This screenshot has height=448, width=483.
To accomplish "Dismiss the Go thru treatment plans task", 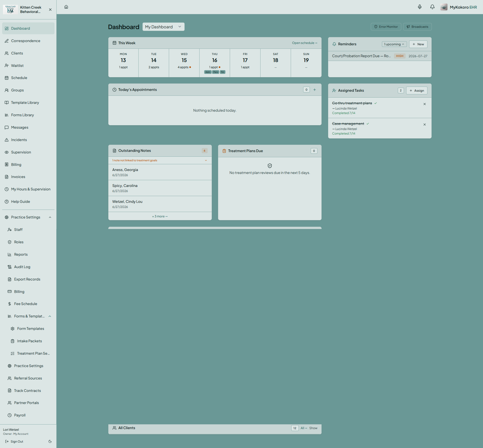I will point(424,104).
